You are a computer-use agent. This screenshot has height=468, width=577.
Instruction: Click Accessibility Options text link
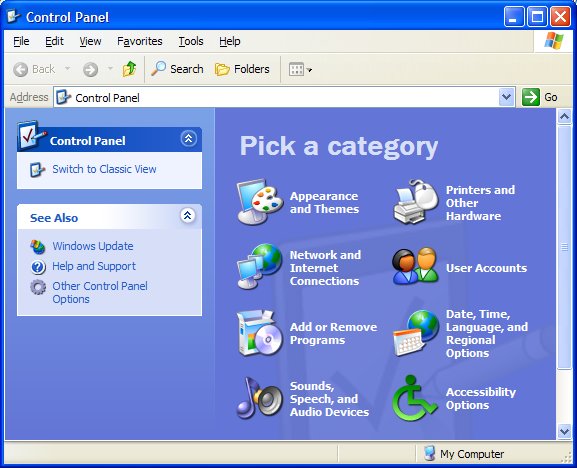(481, 398)
